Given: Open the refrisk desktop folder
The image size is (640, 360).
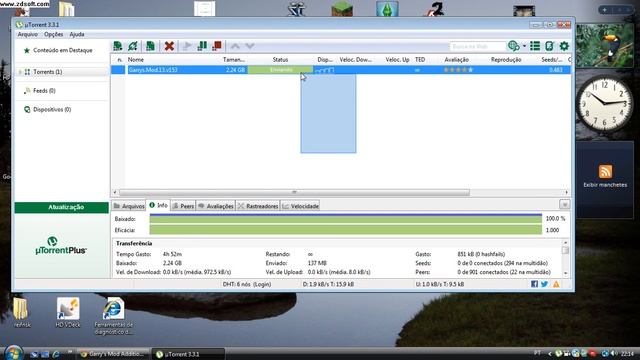Looking at the screenshot, I should [x=22, y=313].
